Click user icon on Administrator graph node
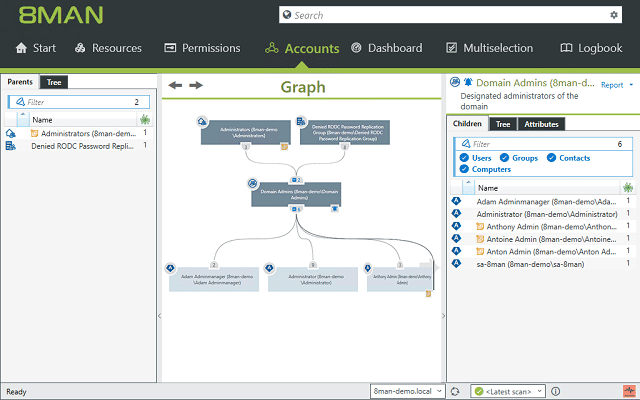640x400 pixels. (269, 268)
